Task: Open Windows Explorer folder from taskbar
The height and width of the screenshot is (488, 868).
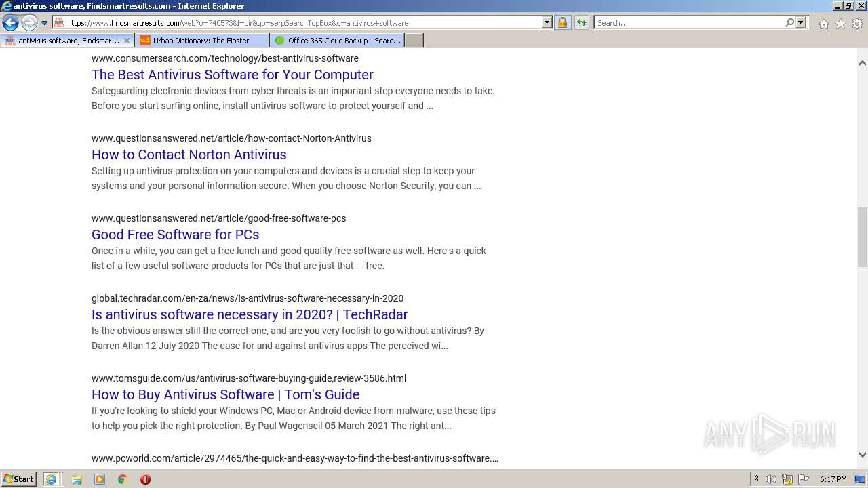Action: (x=77, y=479)
